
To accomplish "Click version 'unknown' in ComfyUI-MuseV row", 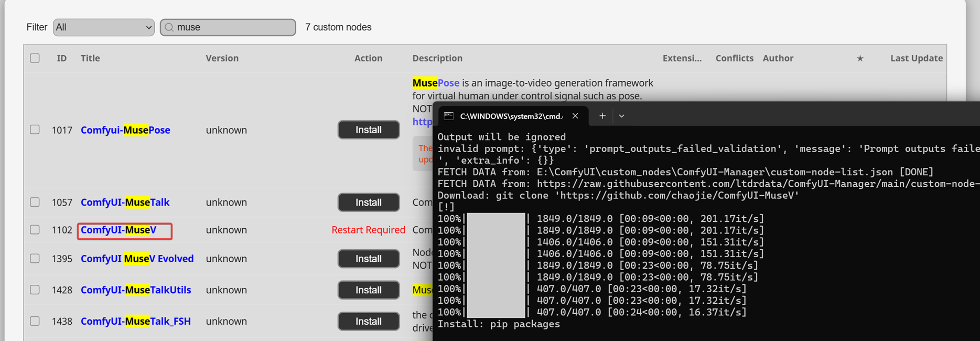I will [x=226, y=230].
